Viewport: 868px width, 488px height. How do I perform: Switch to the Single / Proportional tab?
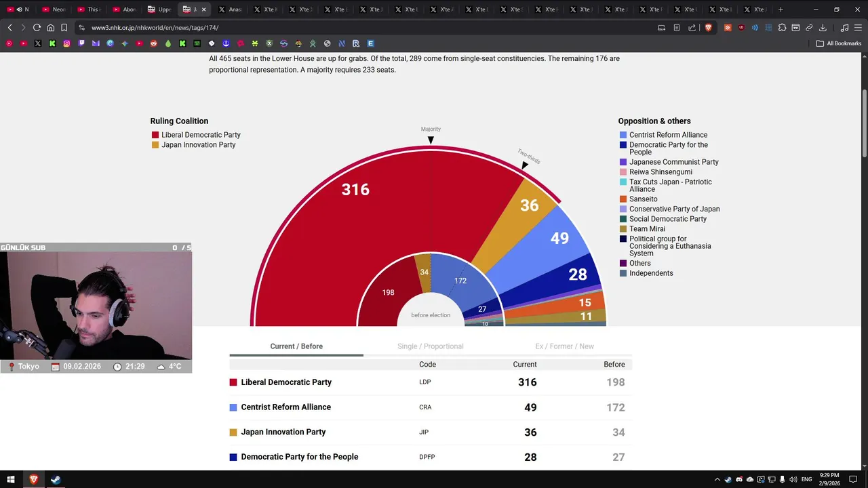pyautogui.click(x=431, y=346)
